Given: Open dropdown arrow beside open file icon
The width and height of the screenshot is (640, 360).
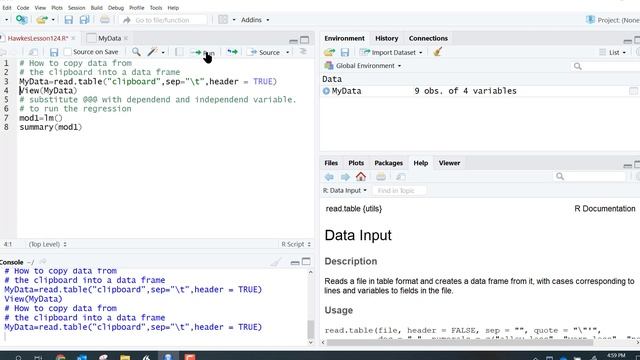Looking at the screenshot, I should click(x=53, y=20).
